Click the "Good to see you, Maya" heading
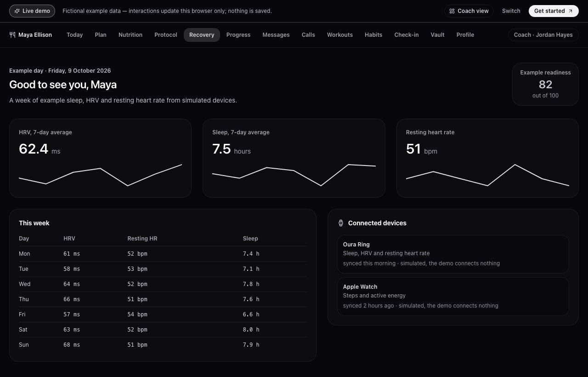Image resolution: width=588 pixels, height=377 pixels. pos(63,85)
